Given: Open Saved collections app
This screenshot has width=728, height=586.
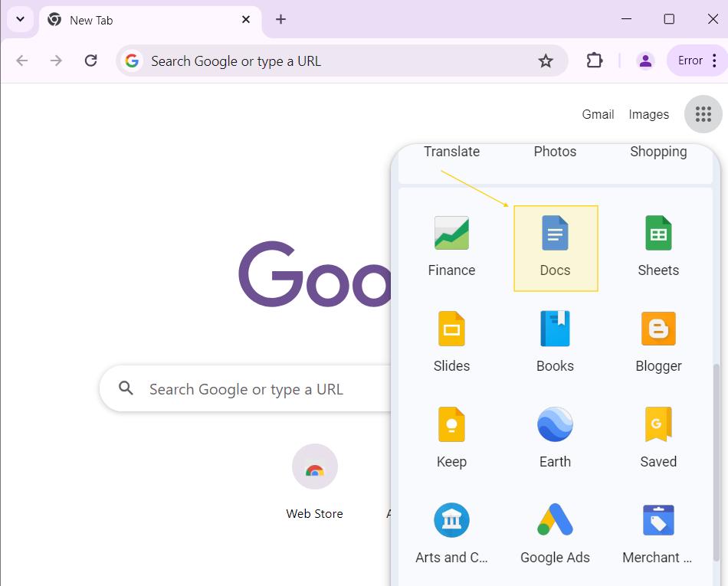Looking at the screenshot, I should coord(658,438).
